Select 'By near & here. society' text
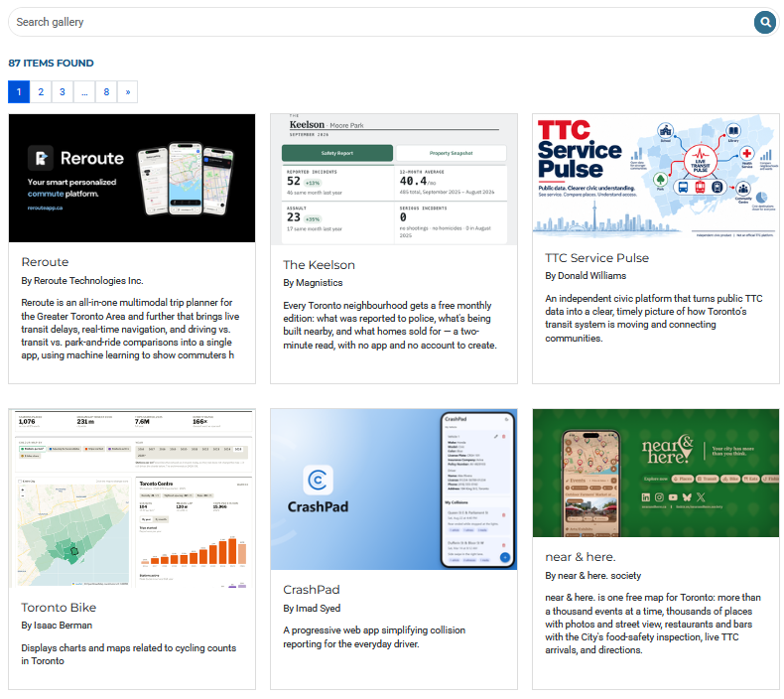The height and width of the screenshot is (699, 784). point(593,576)
